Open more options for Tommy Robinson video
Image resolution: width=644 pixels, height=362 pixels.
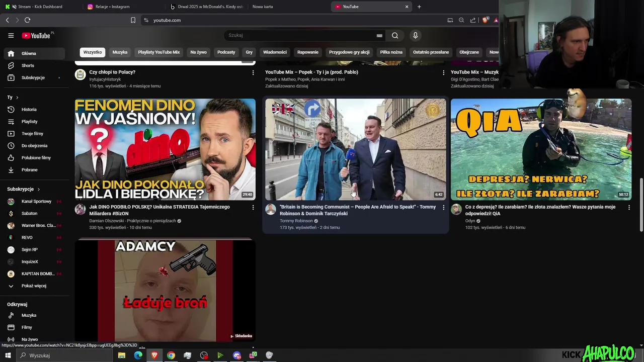[443, 207]
